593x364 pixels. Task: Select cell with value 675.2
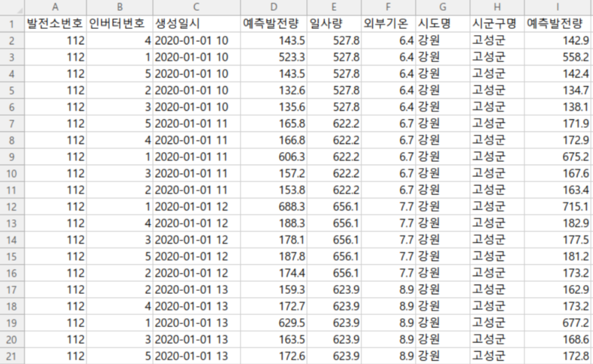pos(559,157)
